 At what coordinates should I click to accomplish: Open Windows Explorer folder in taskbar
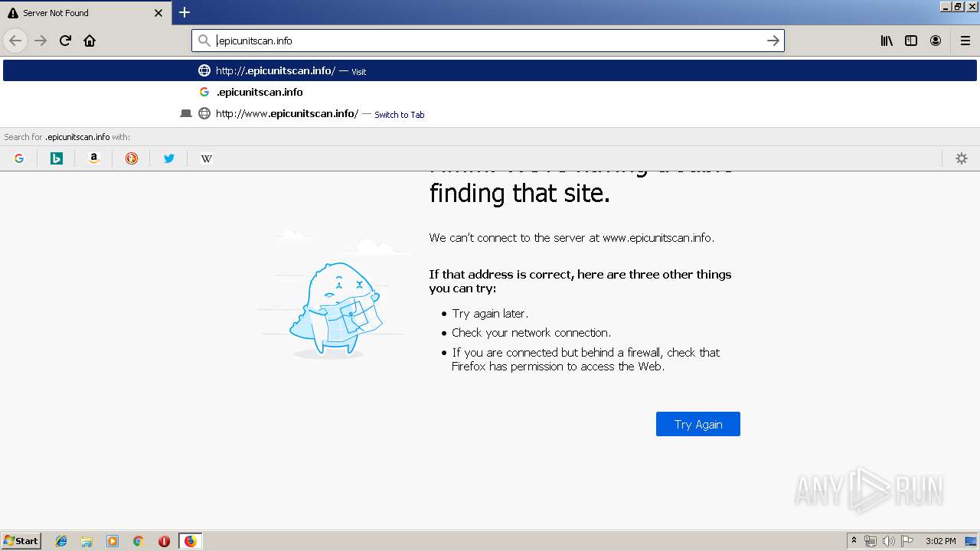[x=87, y=541]
